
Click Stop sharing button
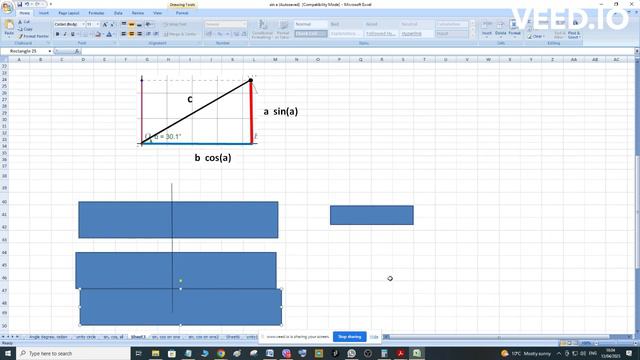pyautogui.click(x=350, y=337)
